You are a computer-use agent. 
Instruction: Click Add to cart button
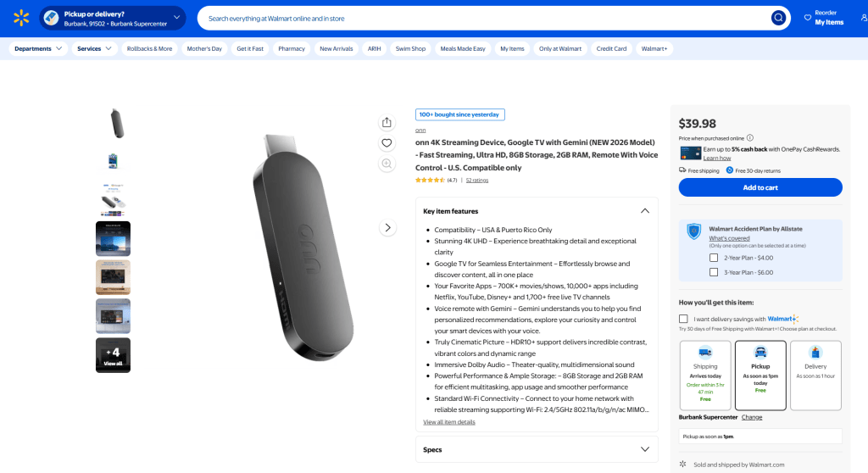[x=760, y=188]
